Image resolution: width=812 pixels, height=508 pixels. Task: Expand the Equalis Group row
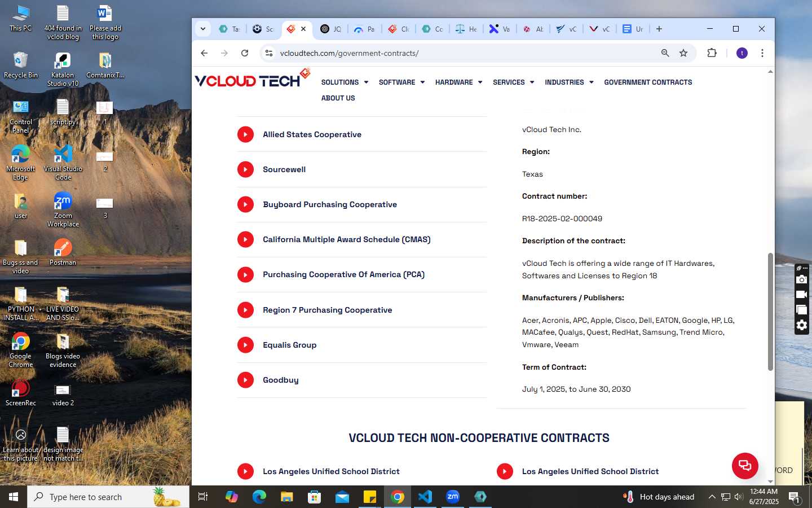361,345
